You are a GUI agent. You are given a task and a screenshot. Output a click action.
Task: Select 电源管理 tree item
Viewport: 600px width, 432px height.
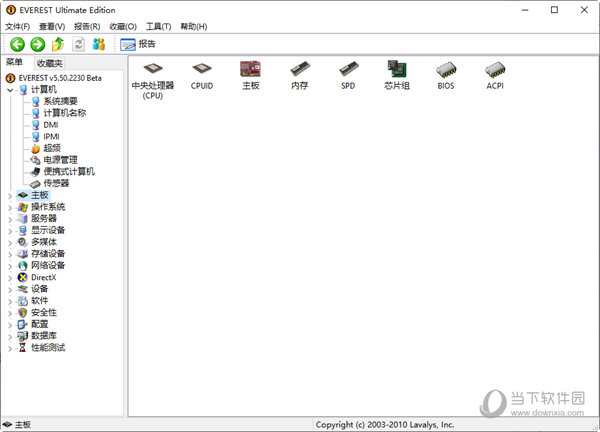[60, 160]
